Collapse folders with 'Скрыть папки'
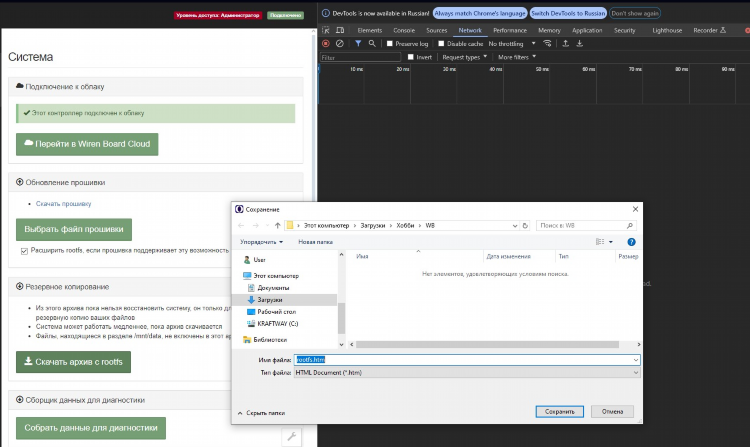Viewport: 750px width, 447px height. [x=261, y=413]
